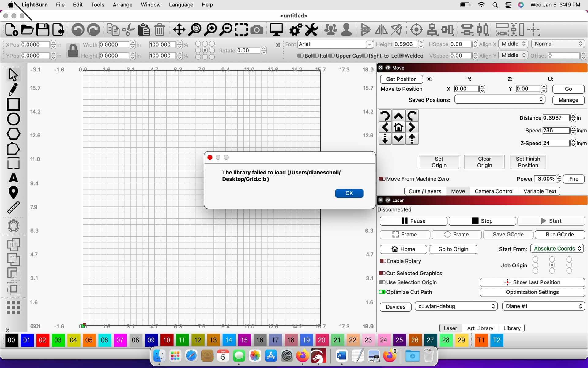Click OK in library failed dialog
Screen dimensions: 588x368
(349, 193)
